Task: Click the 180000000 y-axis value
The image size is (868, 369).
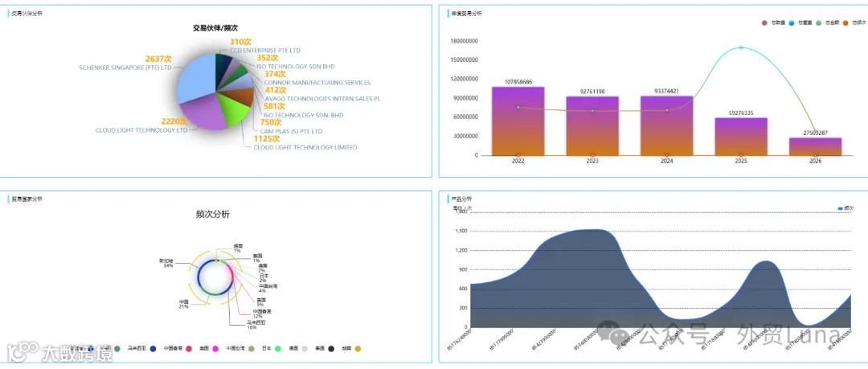Action: (x=465, y=41)
